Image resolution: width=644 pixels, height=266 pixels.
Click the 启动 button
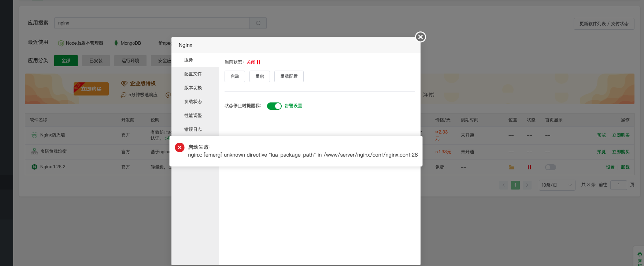tap(235, 76)
